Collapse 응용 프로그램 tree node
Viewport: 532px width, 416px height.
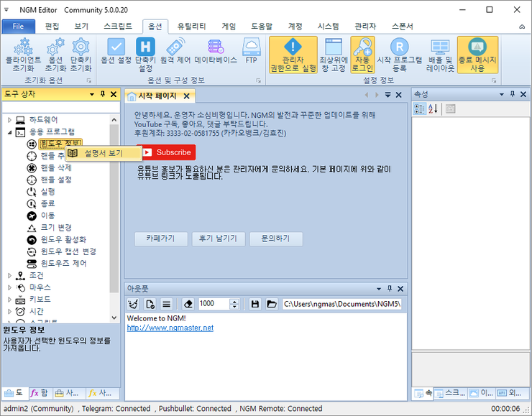pos(9,132)
